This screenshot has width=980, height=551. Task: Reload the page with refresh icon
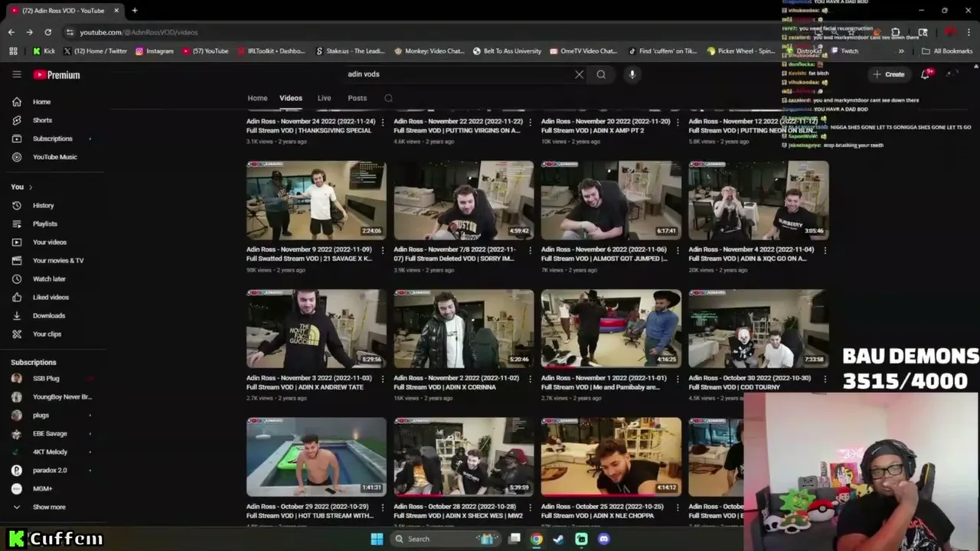47,32
